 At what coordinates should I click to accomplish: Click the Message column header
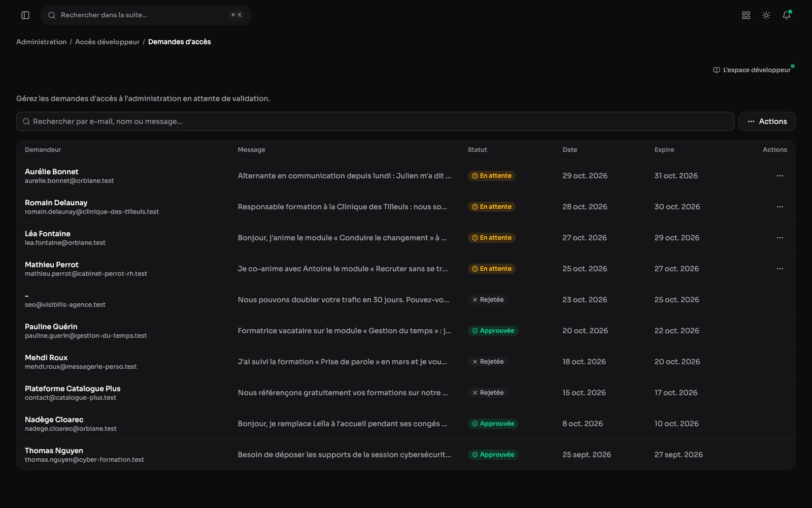click(251, 150)
